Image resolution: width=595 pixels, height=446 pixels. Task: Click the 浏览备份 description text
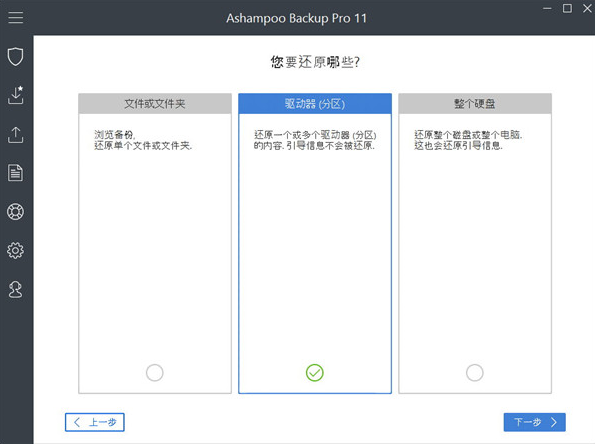pyautogui.click(x=143, y=140)
